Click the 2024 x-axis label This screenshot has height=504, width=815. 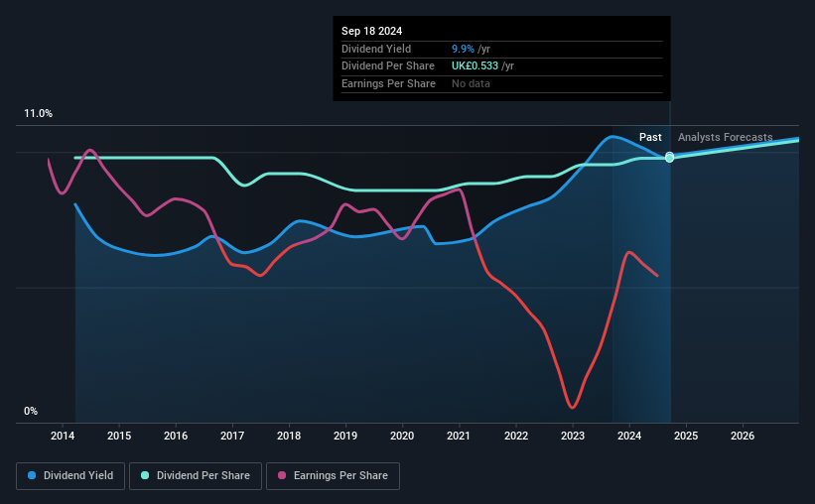629,436
